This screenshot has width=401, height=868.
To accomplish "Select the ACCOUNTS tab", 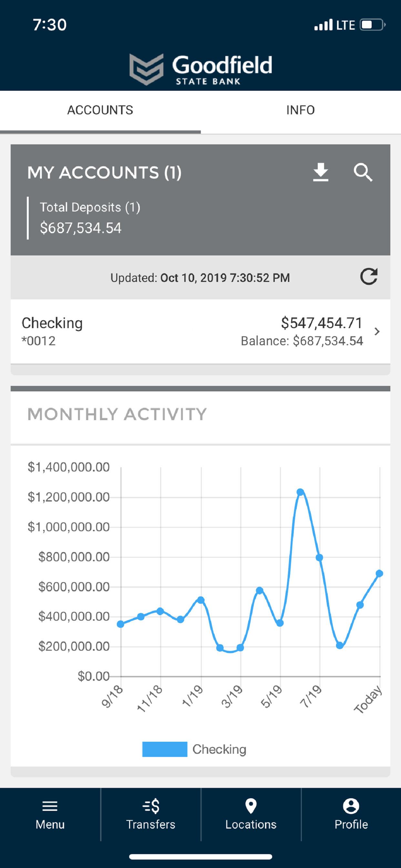I will click(x=100, y=110).
